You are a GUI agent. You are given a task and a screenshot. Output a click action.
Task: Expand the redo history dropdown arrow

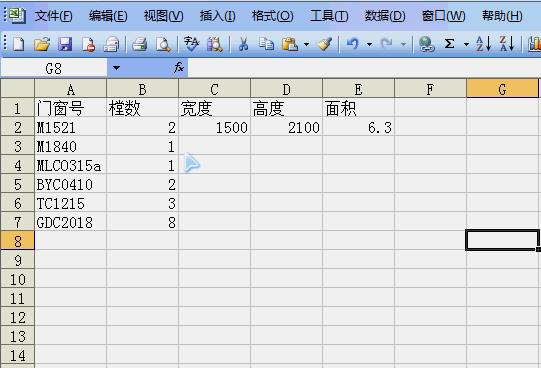click(403, 44)
